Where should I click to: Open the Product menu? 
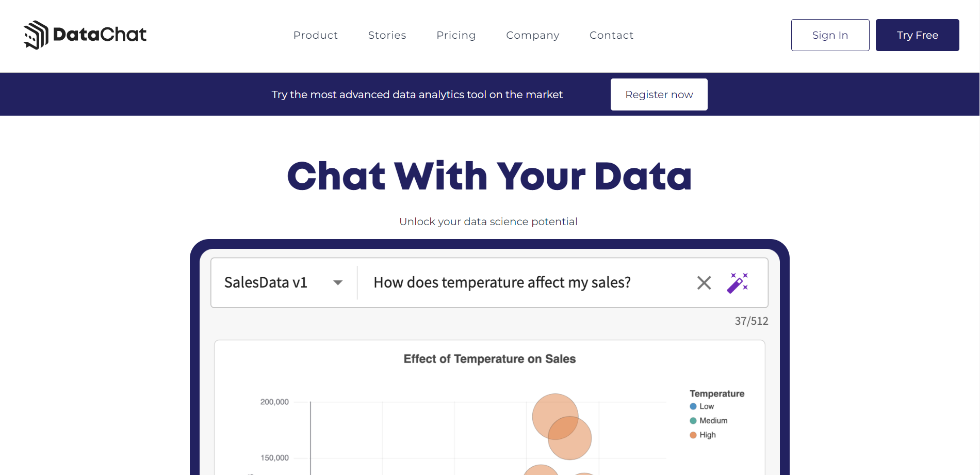[315, 35]
